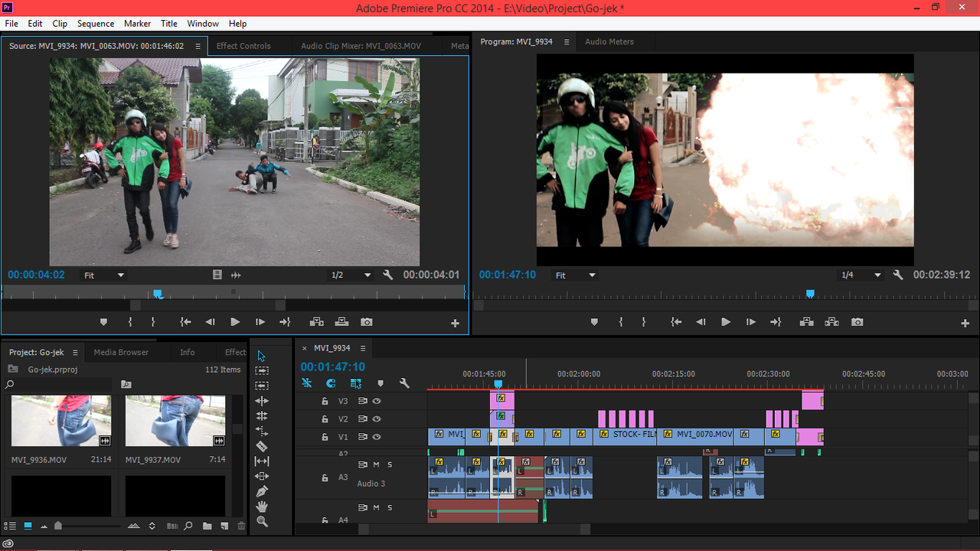980x551 pixels.
Task: Click the Project panel search field
Action: tap(58, 384)
